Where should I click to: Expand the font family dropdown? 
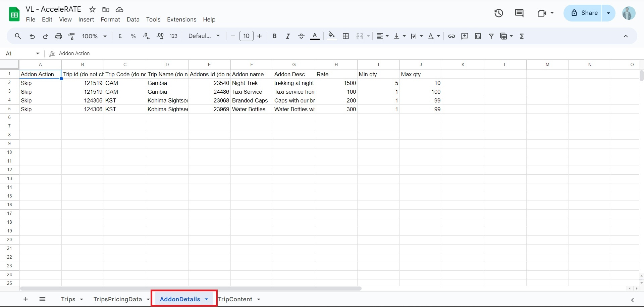pos(204,36)
